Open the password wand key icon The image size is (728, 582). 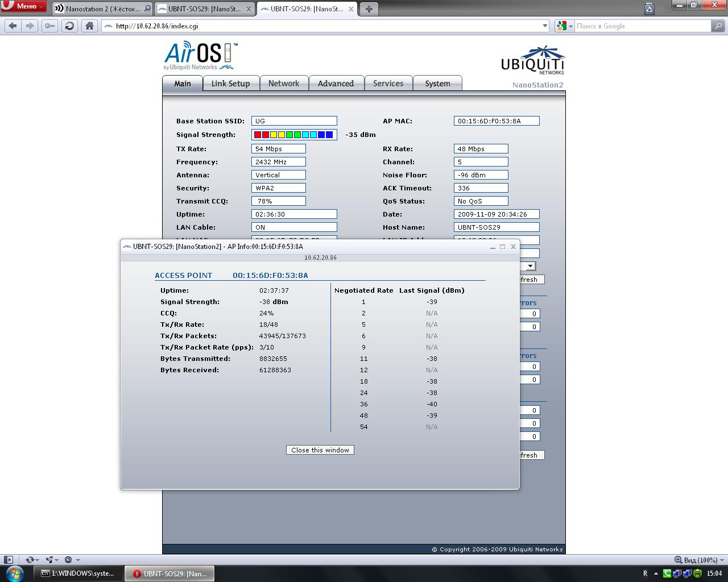point(50,26)
